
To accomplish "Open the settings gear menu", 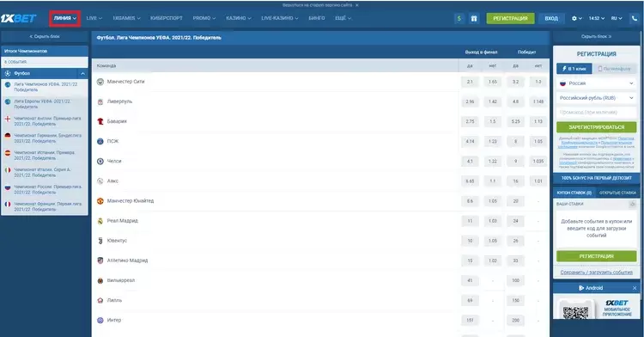I will click(x=577, y=19).
